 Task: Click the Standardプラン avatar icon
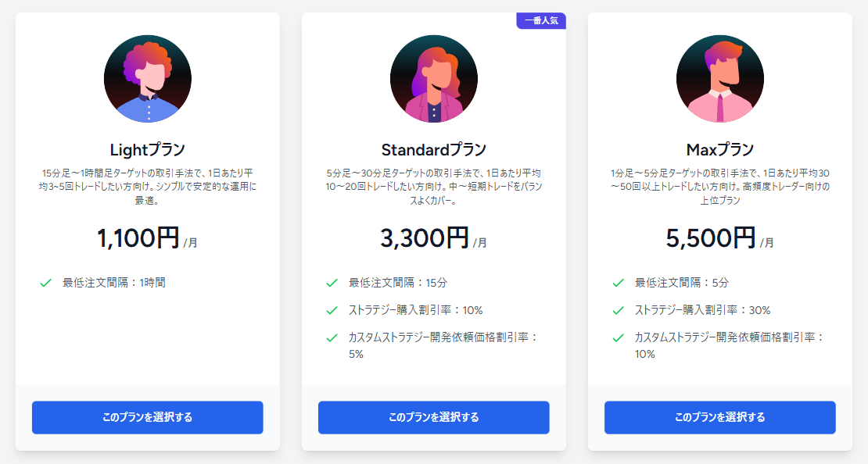[x=433, y=78]
